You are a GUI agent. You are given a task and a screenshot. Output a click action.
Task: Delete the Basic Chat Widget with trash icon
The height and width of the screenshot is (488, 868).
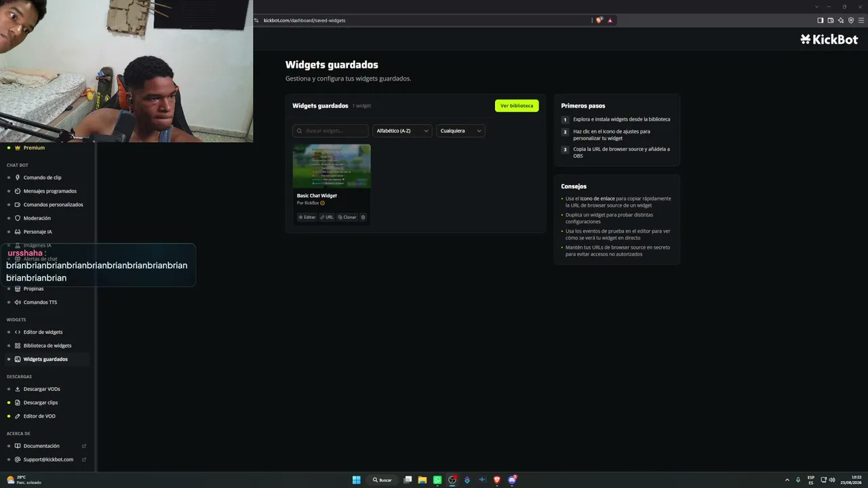tap(363, 218)
